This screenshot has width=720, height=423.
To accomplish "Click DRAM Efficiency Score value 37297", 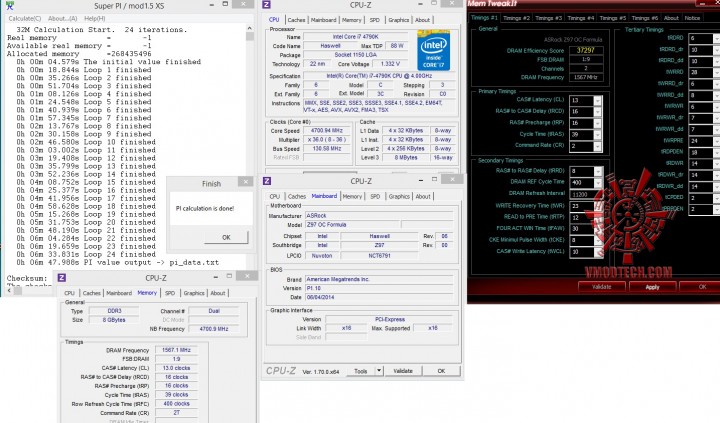I will click(585, 50).
